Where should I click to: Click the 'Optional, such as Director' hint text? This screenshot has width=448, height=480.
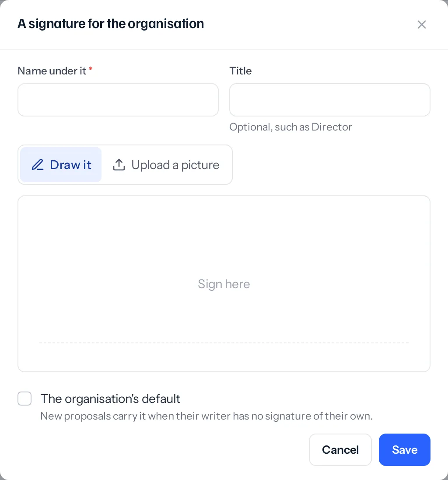click(x=290, y=127)
